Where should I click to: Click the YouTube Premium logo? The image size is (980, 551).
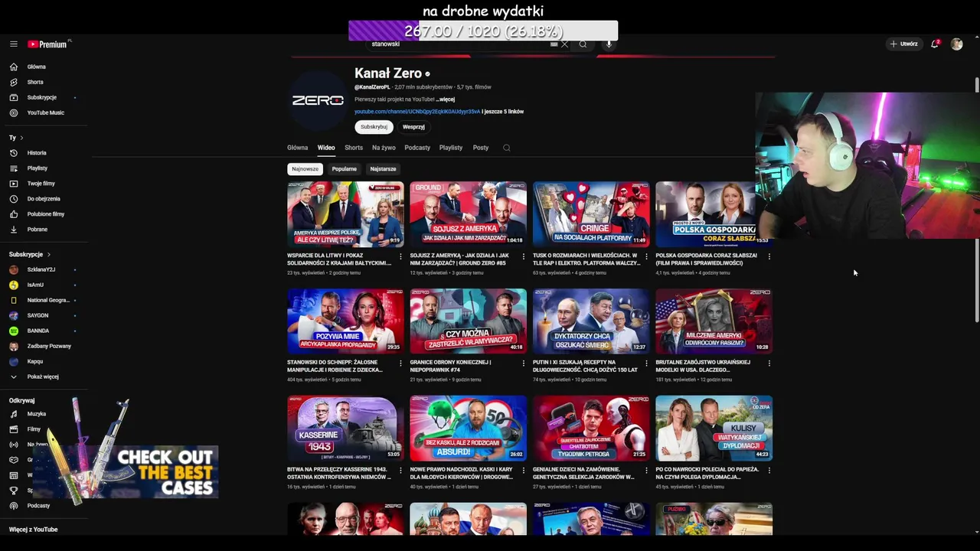(x=48, y=44)
